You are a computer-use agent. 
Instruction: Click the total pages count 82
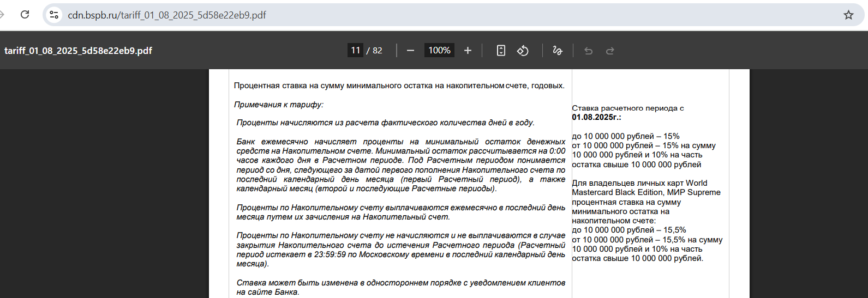pyautogui.click(x=378, y=50)
